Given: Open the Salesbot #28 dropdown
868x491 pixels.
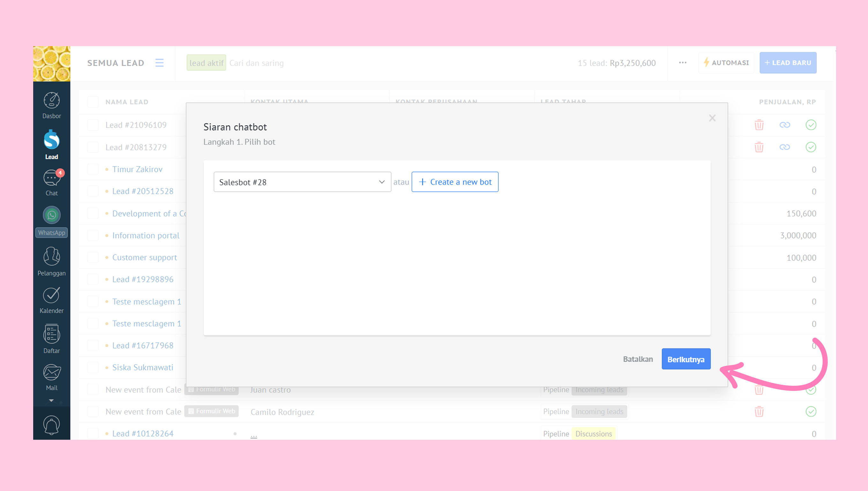Looking at the screenshot, I should (302, 182).
